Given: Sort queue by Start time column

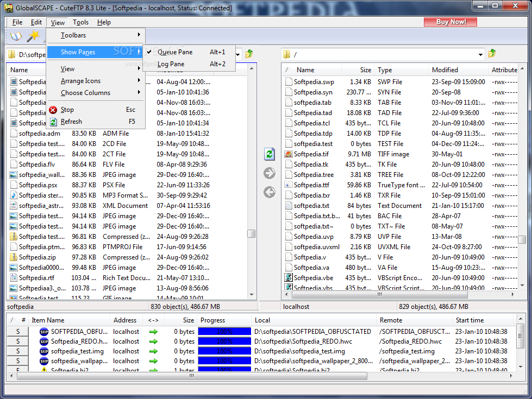Looking at the screenshot, I should (x=484, y=320).
